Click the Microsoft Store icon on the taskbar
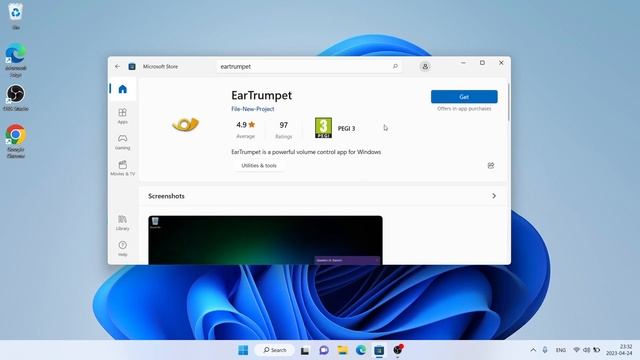This screenshot has width=640, height=360. [379, 350]
